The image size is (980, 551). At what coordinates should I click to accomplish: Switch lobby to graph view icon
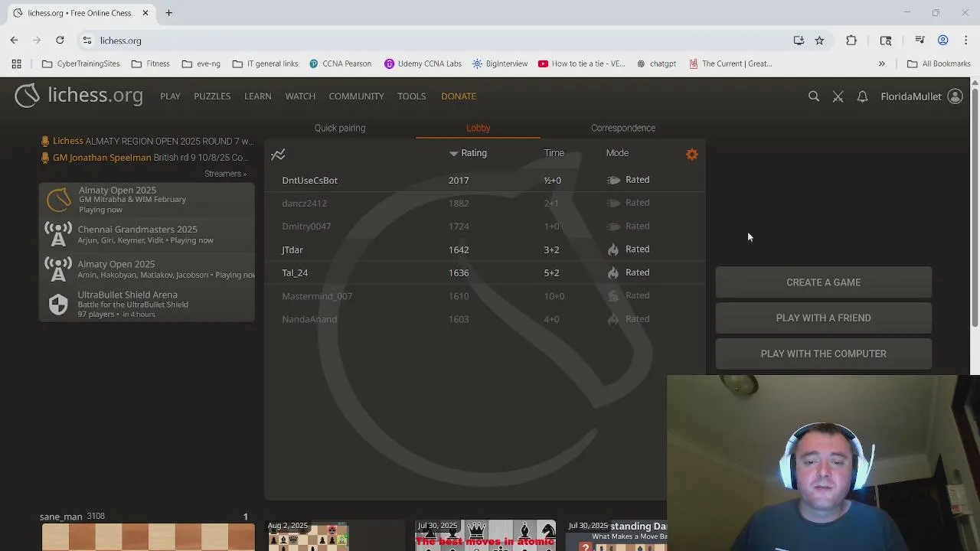point(278,155)
